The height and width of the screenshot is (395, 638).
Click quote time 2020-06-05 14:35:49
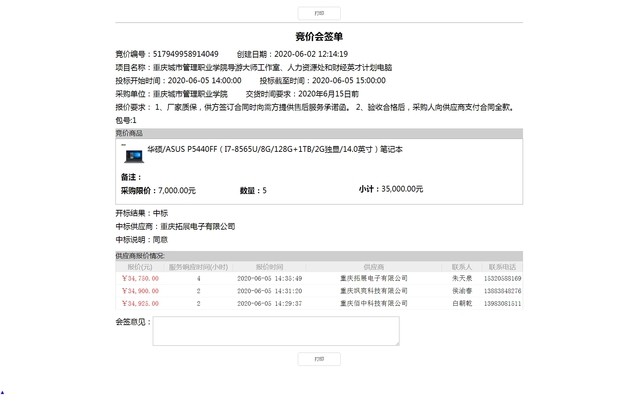coord(269,279)
